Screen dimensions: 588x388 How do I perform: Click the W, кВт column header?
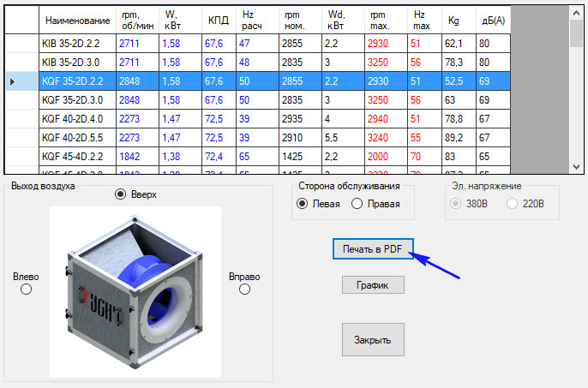tap(180, 21)
